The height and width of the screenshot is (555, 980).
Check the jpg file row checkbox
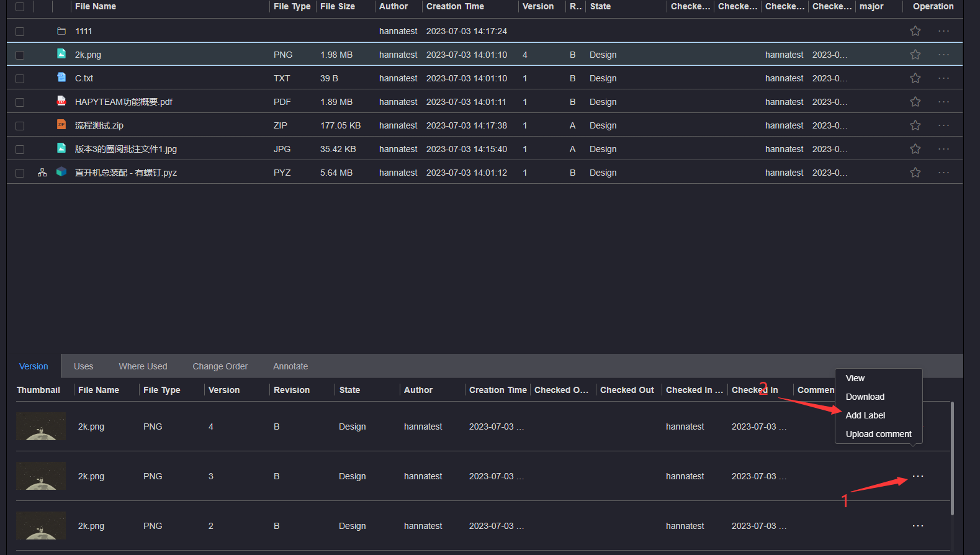click(x=20, y=150)
